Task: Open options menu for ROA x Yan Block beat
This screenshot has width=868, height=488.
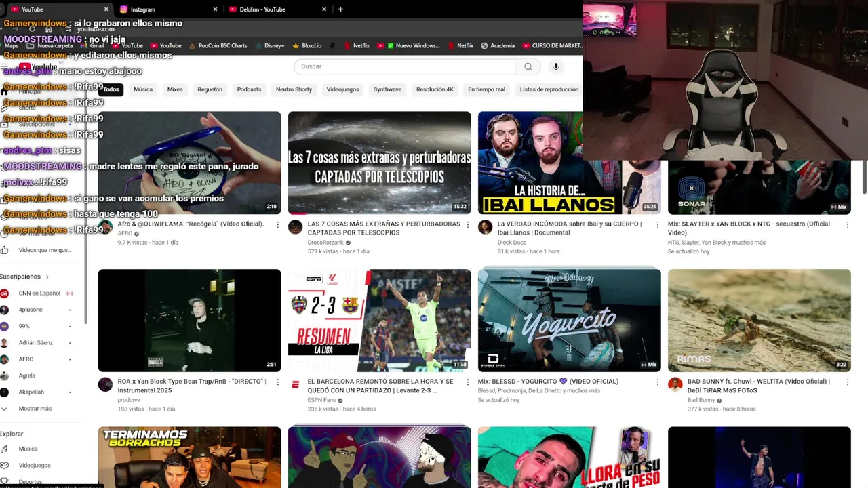Action: pos(277,382)
